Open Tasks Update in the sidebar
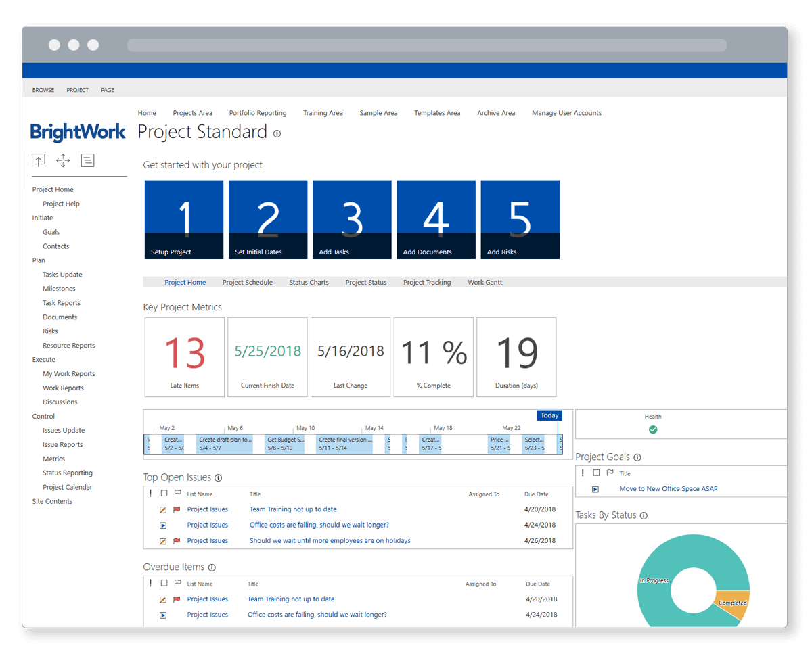Image resolution: width=812 pixels, height=654 pixels. coord(62,275)
